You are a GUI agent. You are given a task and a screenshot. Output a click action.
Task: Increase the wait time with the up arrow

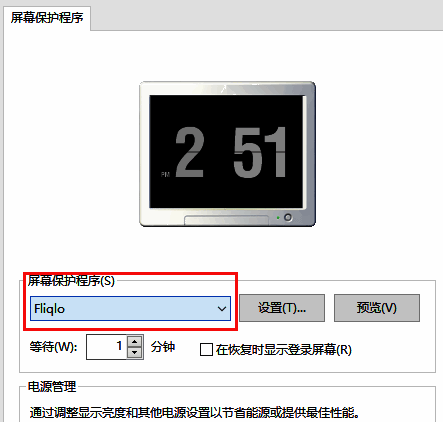(x=135, y=342)
